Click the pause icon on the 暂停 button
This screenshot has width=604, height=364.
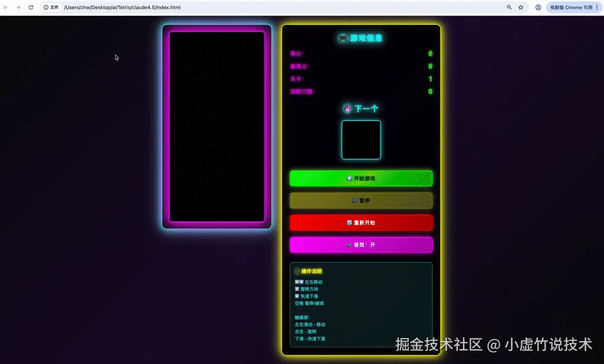tap(354, 199)
